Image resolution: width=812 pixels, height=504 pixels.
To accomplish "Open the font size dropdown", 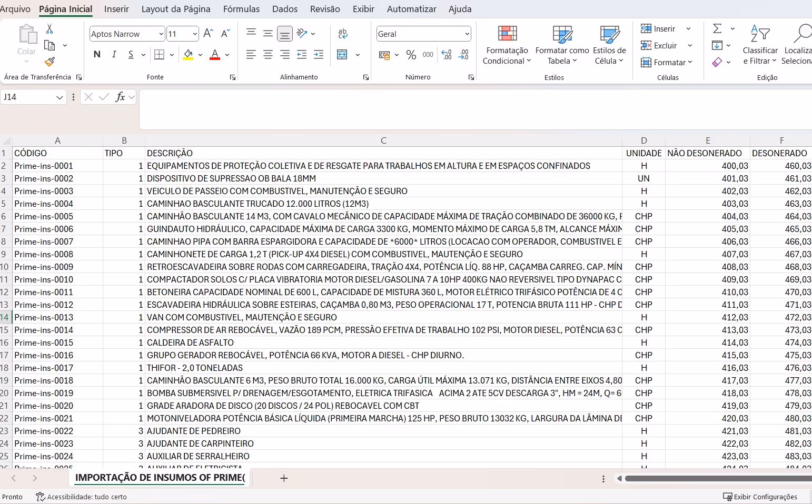I will [195, 34].
